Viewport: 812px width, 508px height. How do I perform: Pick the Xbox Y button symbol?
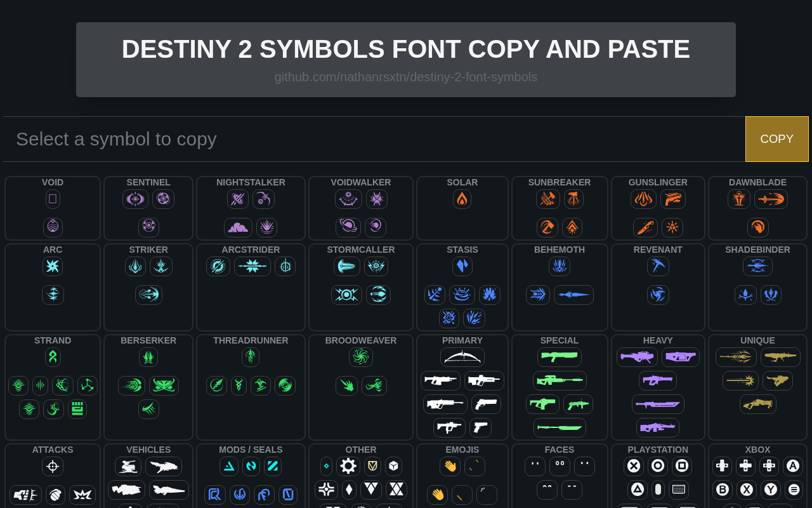click(771, 490)
